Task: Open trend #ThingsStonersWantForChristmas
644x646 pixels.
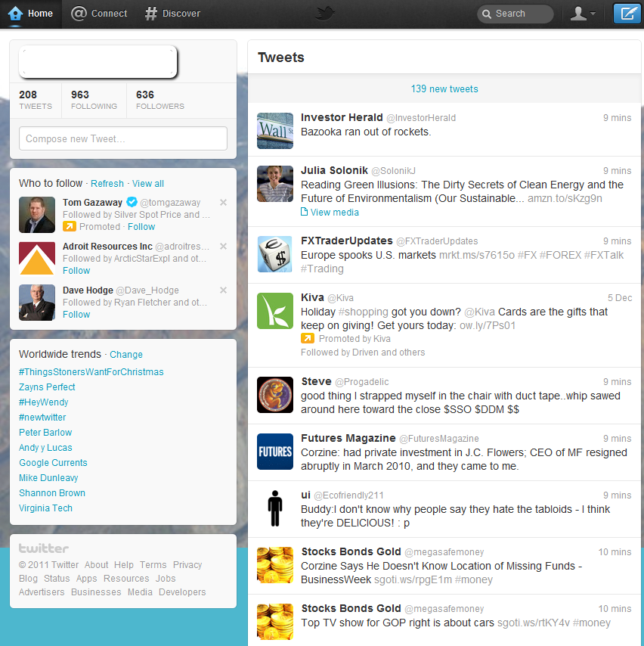Action: pyautogui.click(x=91, y=372)
